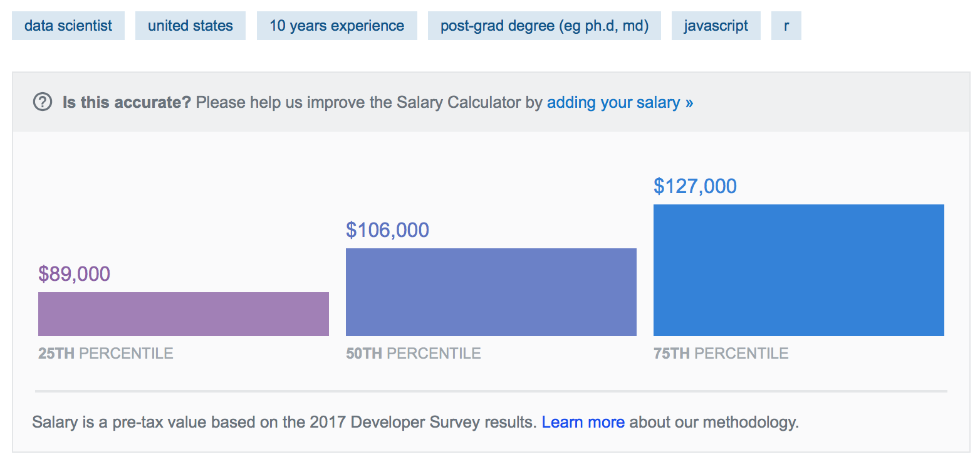This screenshot has width=980, height=464.
Task: Click the post-grad degree tag
Action: click(x=545, y=26)
